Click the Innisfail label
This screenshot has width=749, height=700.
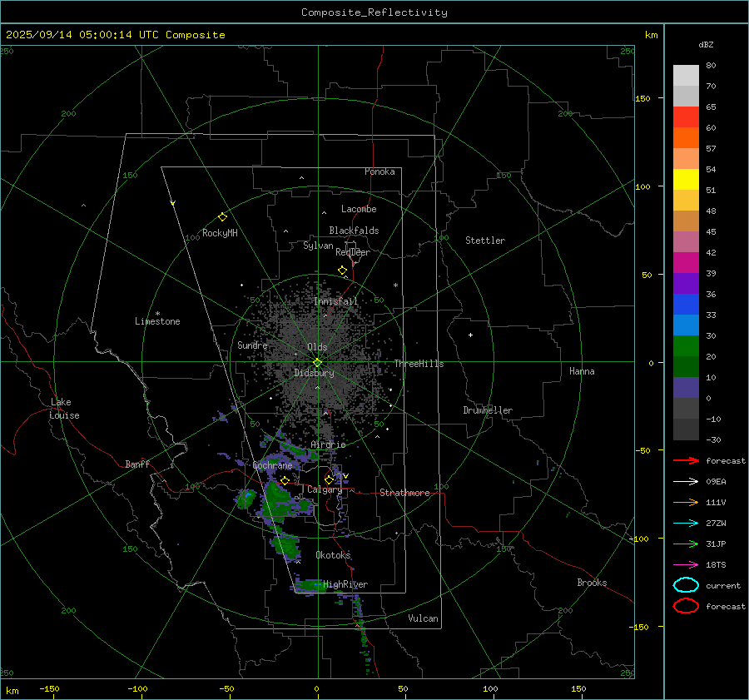point(335,301)
